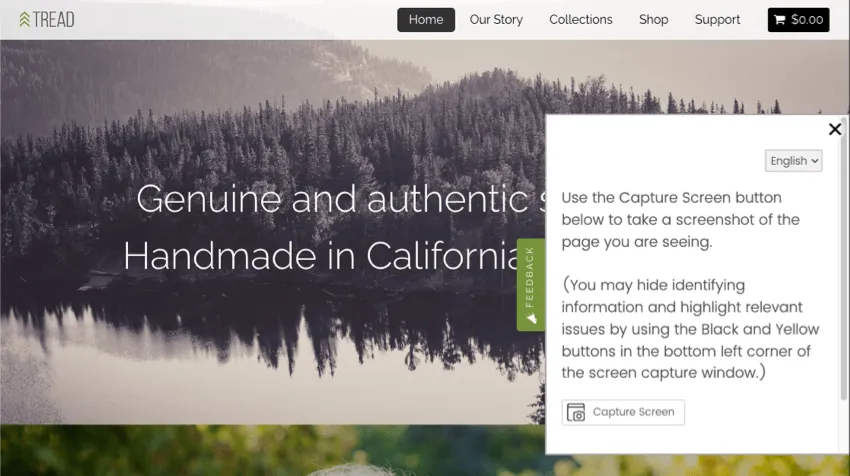This screenshot has width=850, height=476.
Task: Open the English language dropdown
Action: coord(794,161)
